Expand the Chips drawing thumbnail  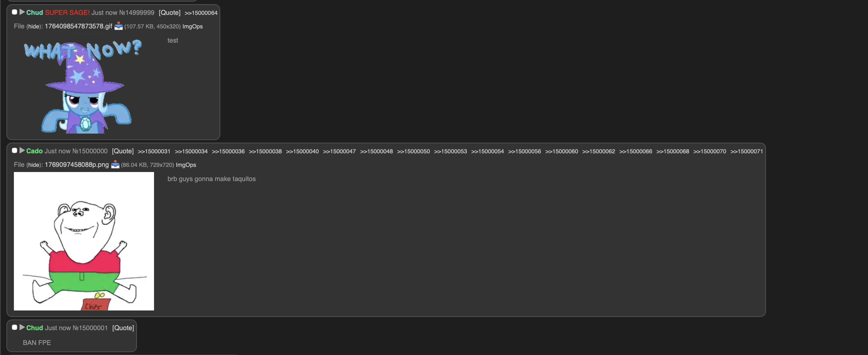click(84, 241)
